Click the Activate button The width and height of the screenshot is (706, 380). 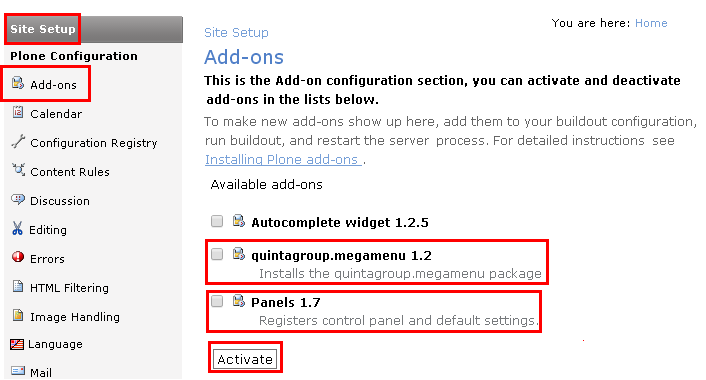(245, 359)
